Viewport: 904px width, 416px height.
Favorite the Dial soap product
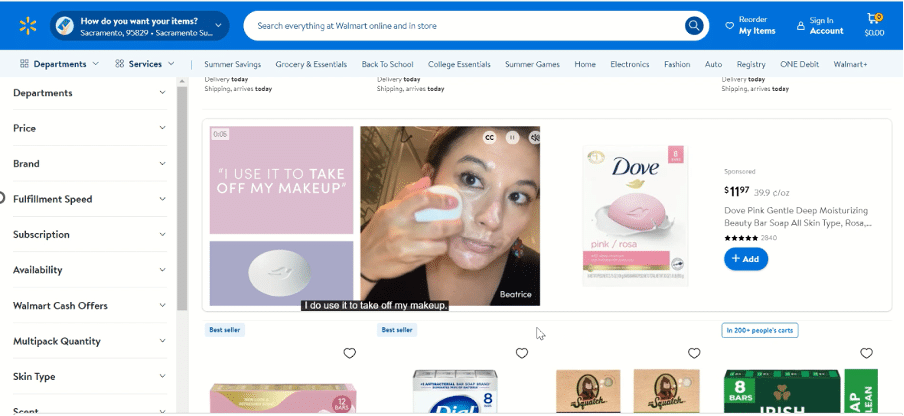522,353
